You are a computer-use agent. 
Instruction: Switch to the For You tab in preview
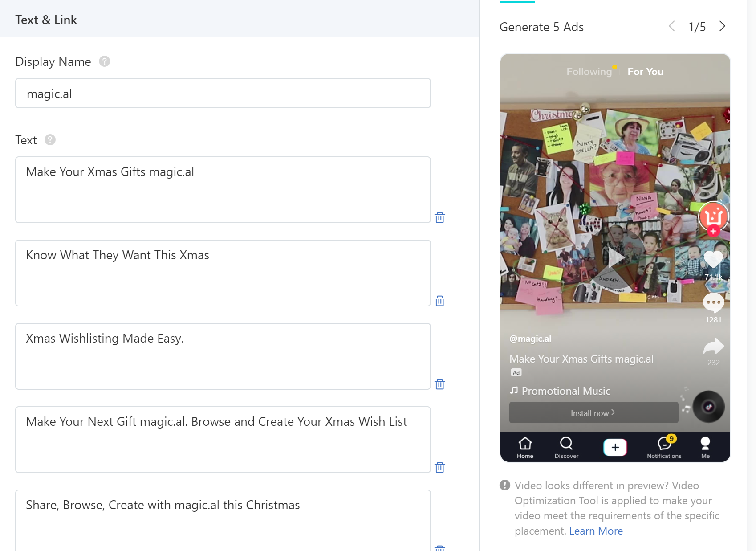[x=645, y=72]
